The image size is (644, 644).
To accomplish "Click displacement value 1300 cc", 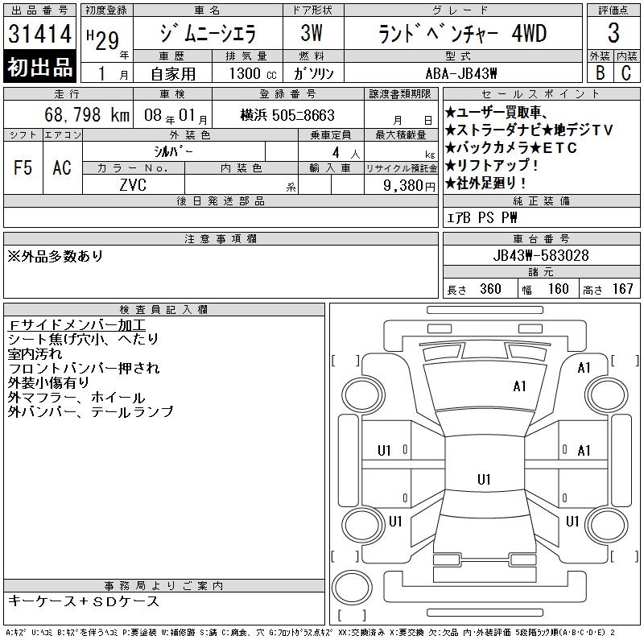I will pyautogui.click(x=253, y=73).
